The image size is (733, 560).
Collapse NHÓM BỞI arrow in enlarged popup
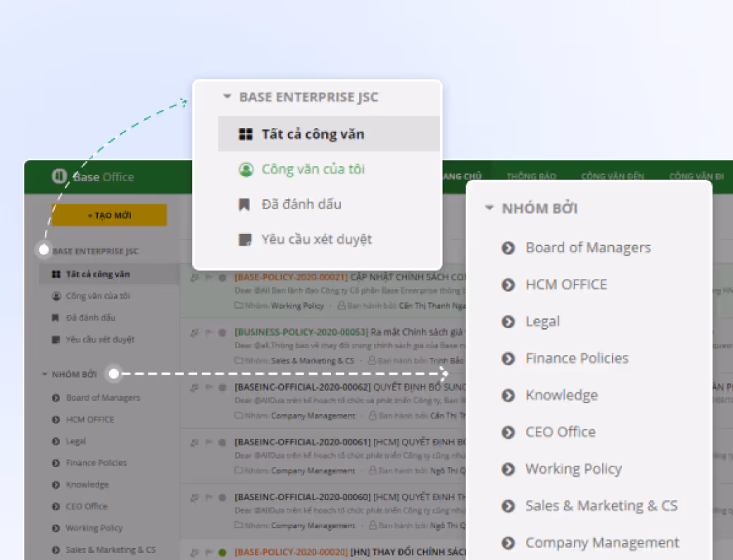tap(489, 208)
